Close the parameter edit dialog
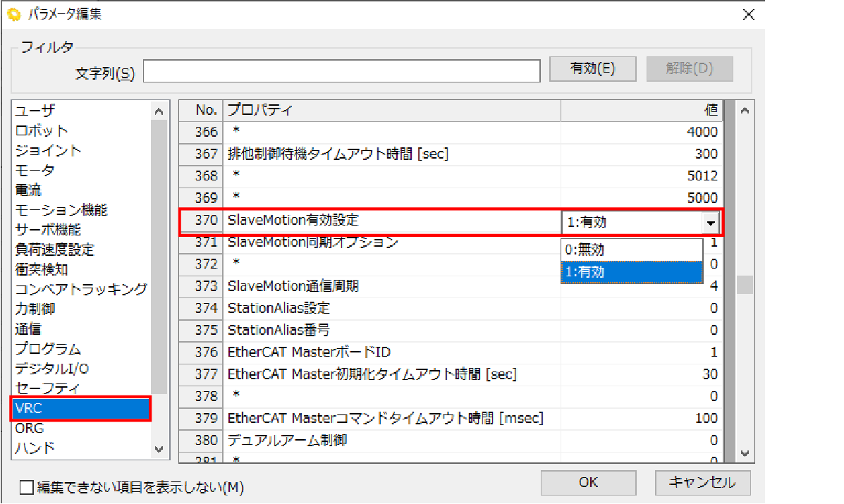The height and width of the screenshot is (504, 844). pyautogui.click(x=748, y=15)
